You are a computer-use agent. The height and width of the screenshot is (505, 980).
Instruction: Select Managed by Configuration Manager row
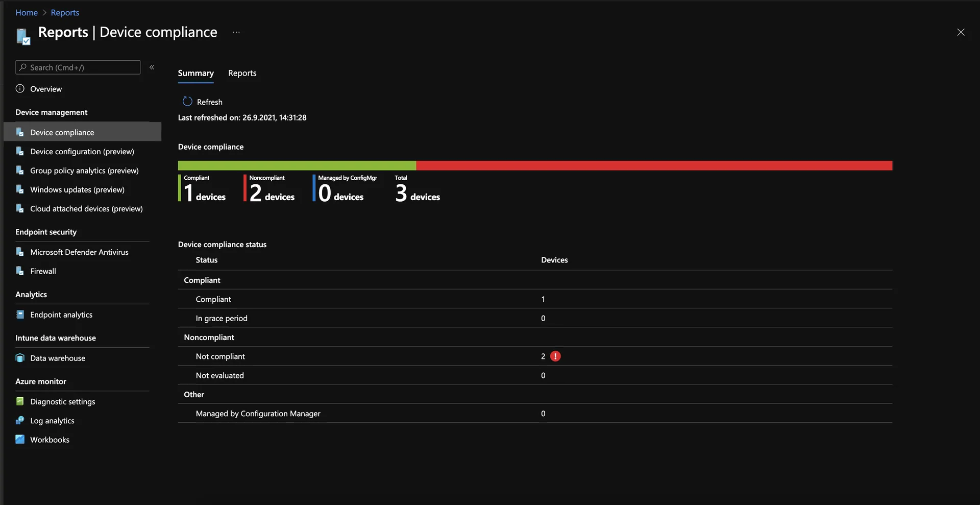click(x=535, y=413)
